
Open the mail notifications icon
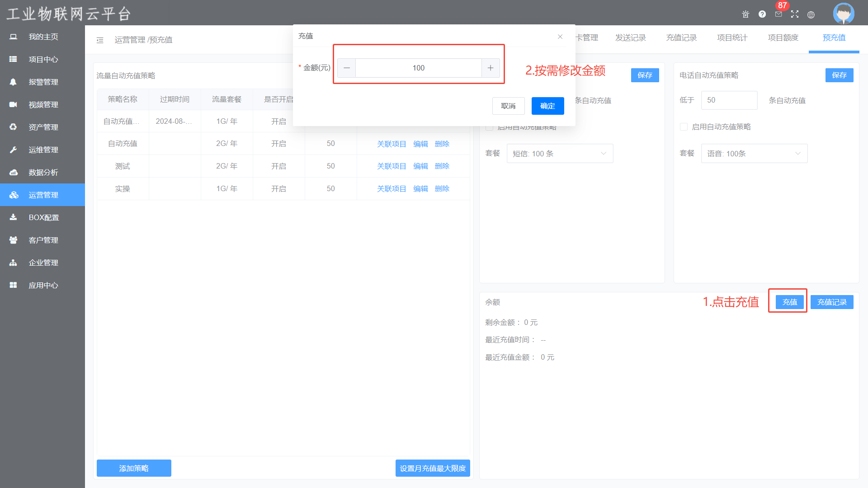(x=778, y=14)
